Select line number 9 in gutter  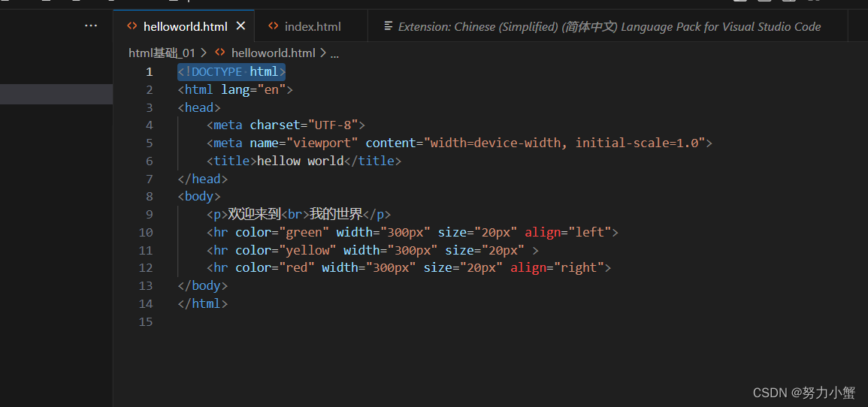point(149,215)
